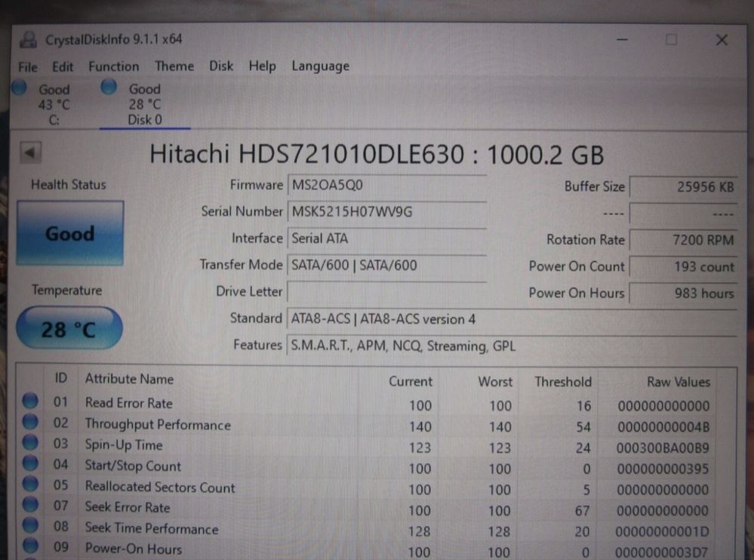Click status dot of Spin-Up Time row

click(x=30, y=442)
